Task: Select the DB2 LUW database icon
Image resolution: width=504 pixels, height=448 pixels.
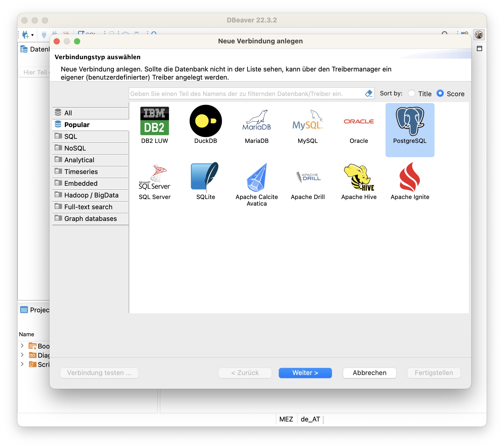Action: (154, 121)
